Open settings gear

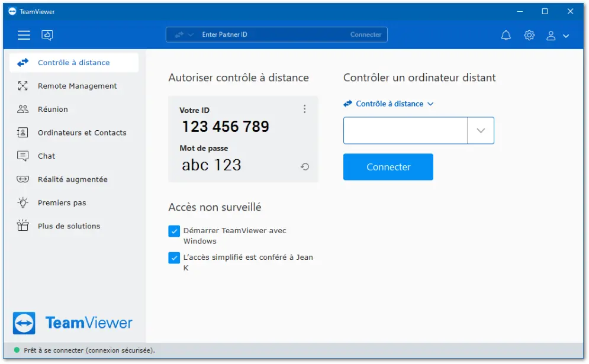click(529, 36)
